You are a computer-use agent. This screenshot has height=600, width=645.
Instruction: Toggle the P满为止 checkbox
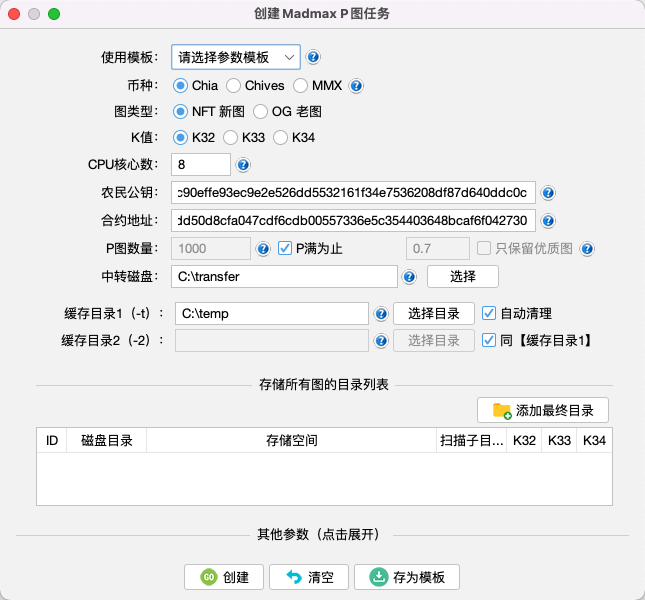285,249
